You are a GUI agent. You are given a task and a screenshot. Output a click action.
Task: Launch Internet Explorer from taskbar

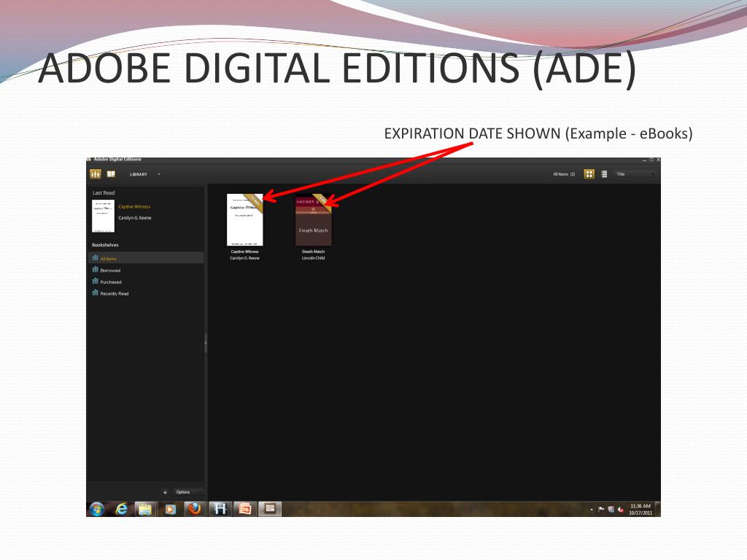tap(122, 509)
